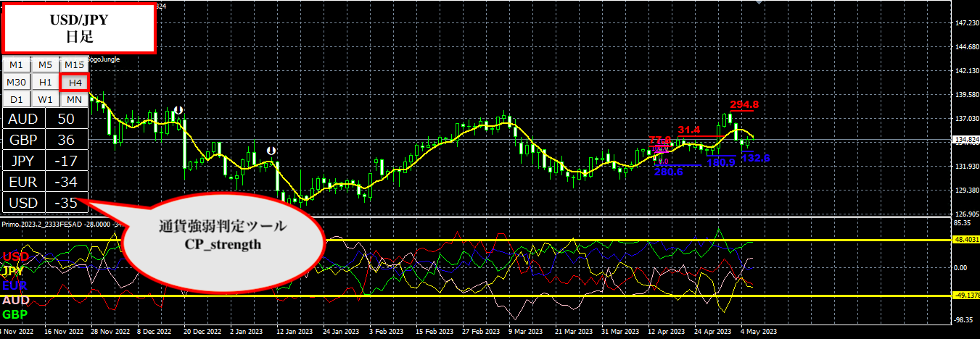Click the yellow JPY indicator legend
This screenshot has width=980, height=339.
click(14, 271)
